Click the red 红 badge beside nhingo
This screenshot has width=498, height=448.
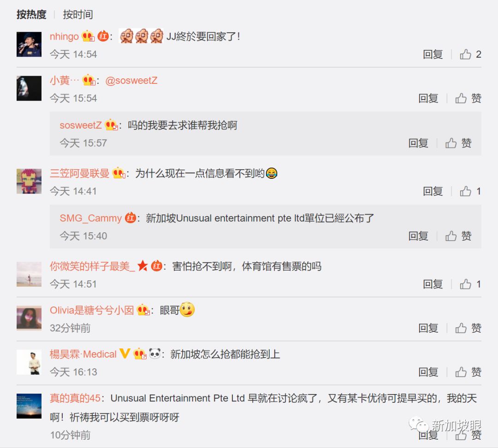(x=103, y=36)
